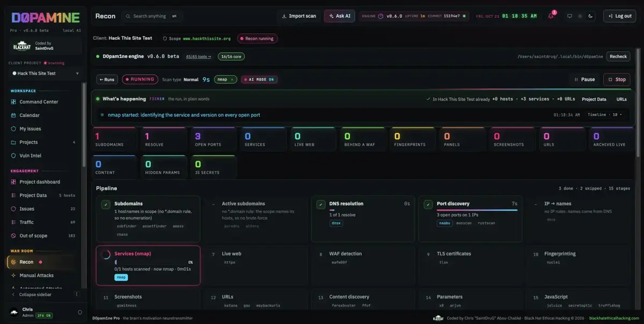This screenshot has width=644, height=324.
Task: Switch to dark theme moon icon
Action: tap(590, 16)
